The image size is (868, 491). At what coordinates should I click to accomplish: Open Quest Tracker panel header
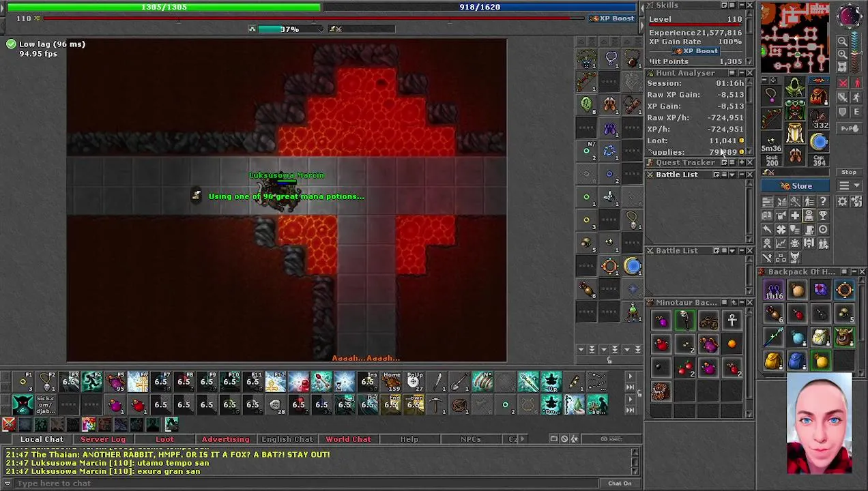[685, 163]
